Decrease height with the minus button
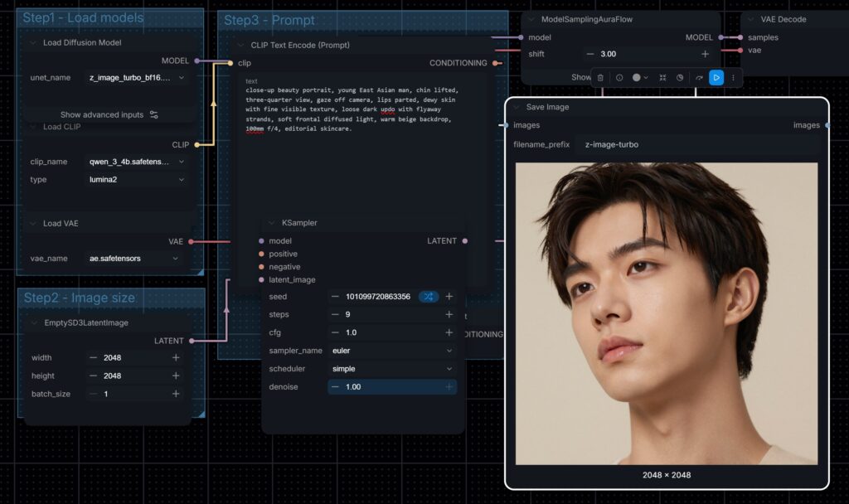Viewport: 849px width, 504px height. click(x=93, y=376)
